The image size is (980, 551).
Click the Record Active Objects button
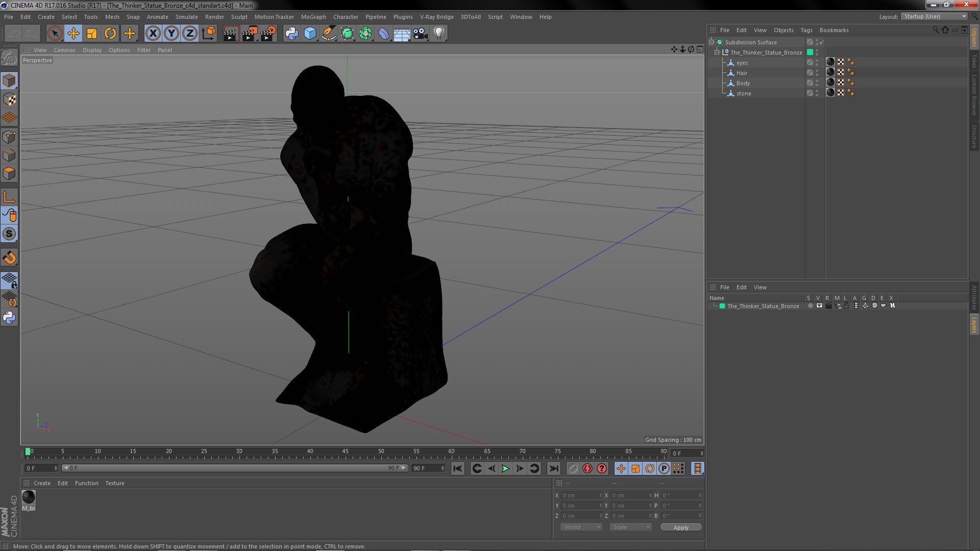click(573, 468)
